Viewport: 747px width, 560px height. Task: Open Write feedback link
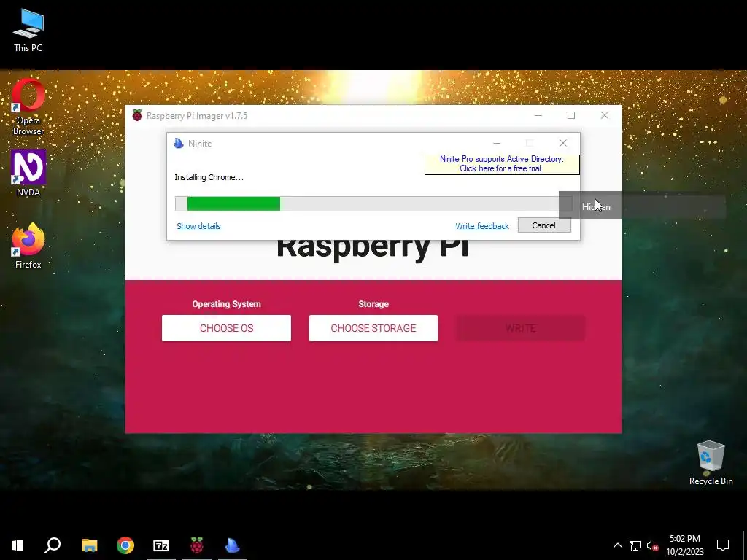(482, 226)
